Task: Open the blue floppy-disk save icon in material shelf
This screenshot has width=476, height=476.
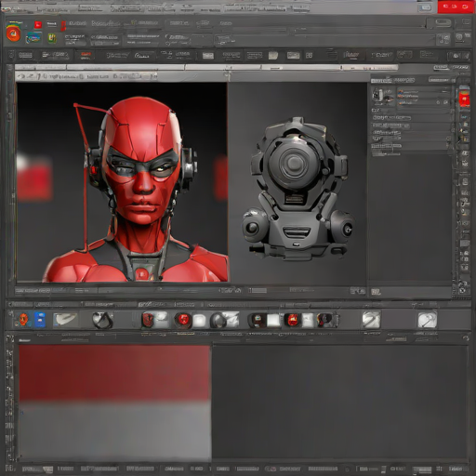Action: pos(40,320)
